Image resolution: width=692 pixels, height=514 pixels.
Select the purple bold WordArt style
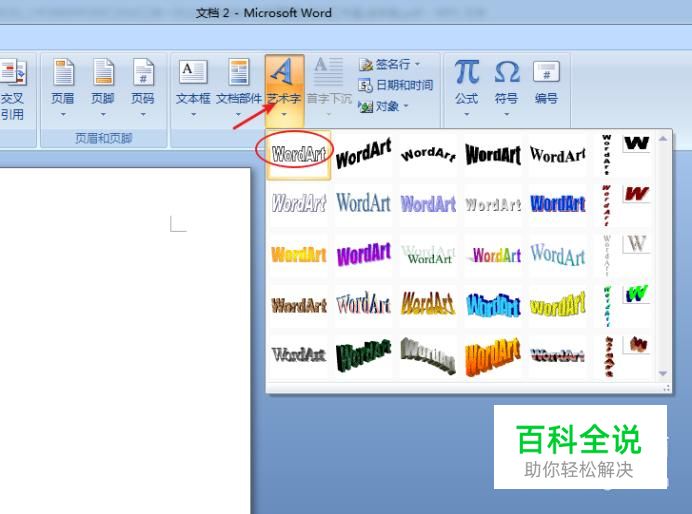click(364, 255)
